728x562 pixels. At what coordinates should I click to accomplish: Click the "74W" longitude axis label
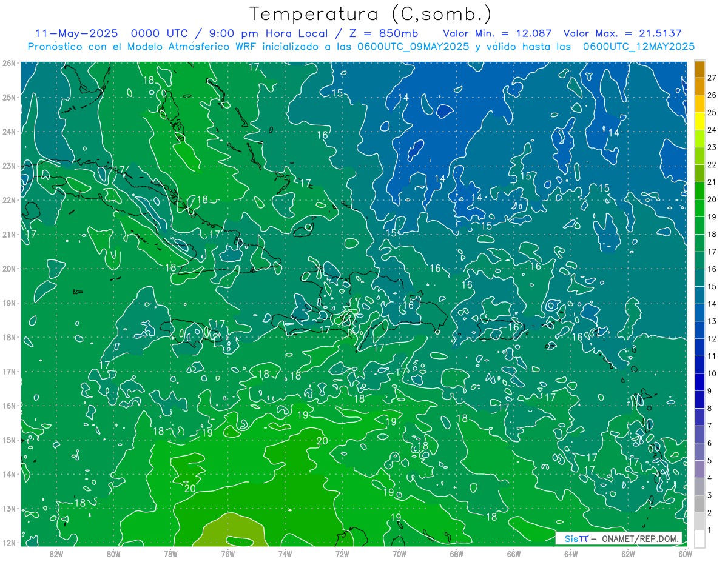285,554
